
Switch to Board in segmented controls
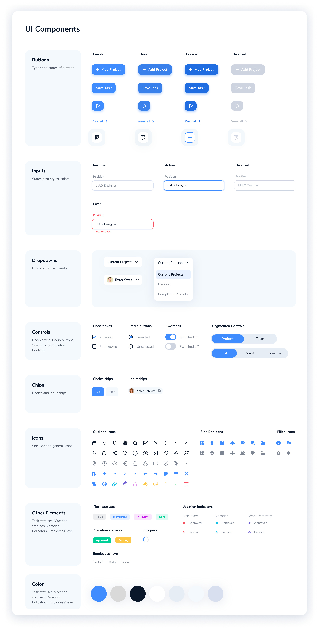click(x=249, y=353)
